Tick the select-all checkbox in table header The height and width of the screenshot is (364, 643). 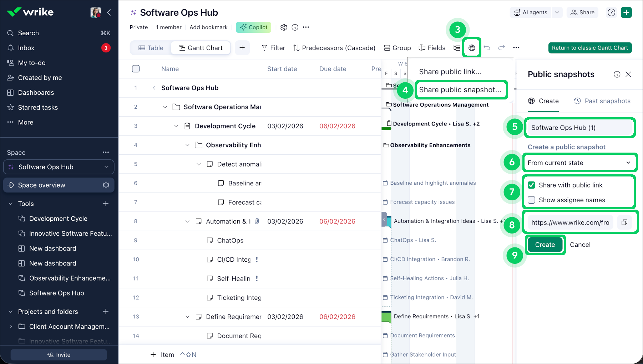pyautogui.click(x=136, y=69)
